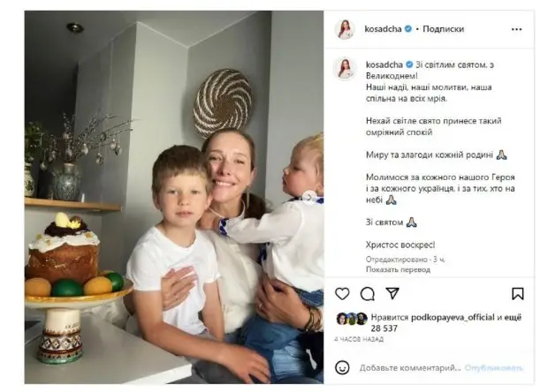Click kosadcha username in the caption
548x392 pixels.
click(384, 64)
